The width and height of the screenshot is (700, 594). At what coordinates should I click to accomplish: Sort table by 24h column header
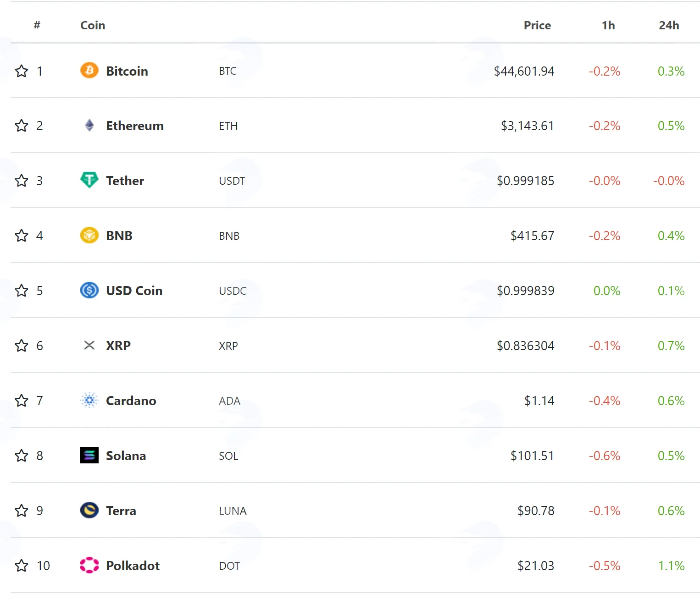[x=669, y=25]
